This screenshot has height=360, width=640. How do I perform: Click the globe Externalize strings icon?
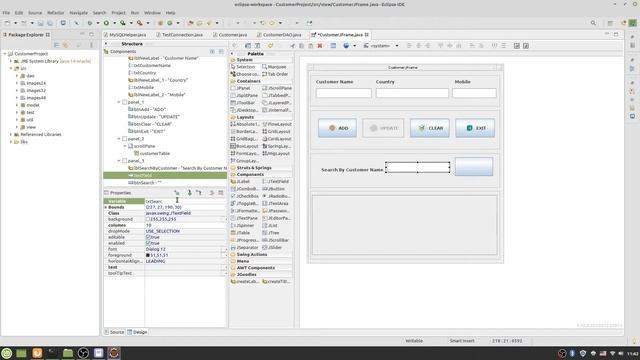click(x=346, y=46)
